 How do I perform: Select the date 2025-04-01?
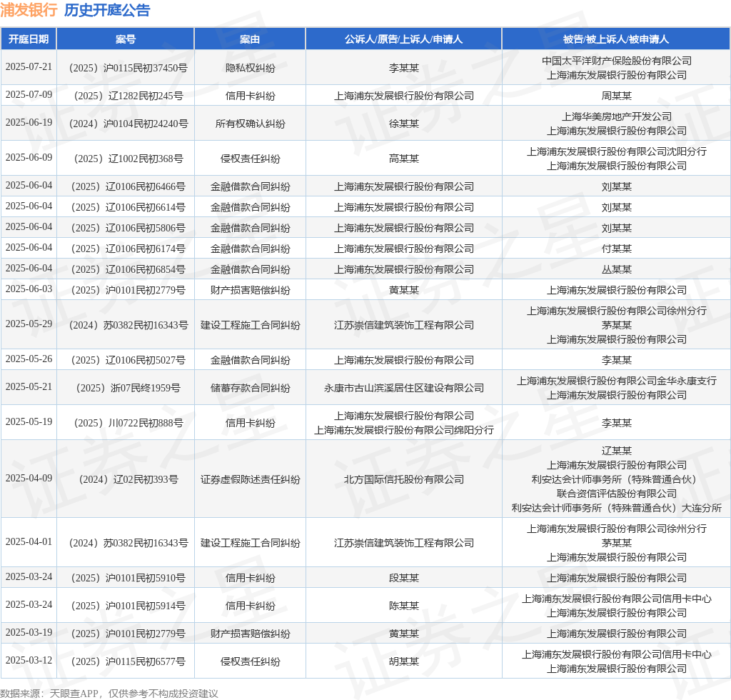29,542
